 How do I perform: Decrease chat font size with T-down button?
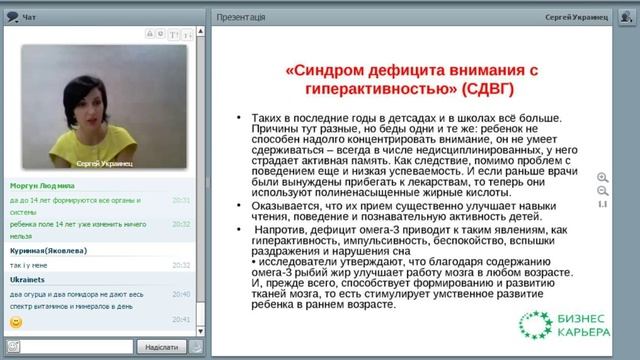187,35
